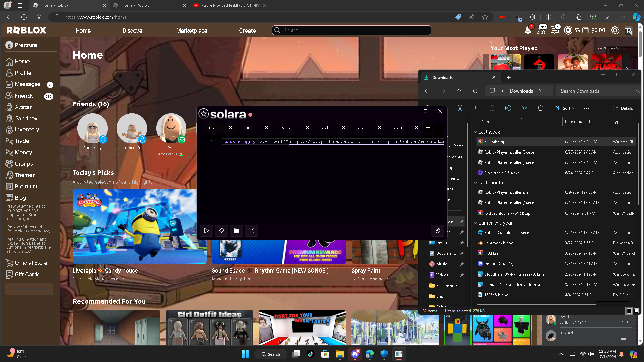Reload the Roblox page in the browser
Screen dimensions: 644x362
[24, 17]
